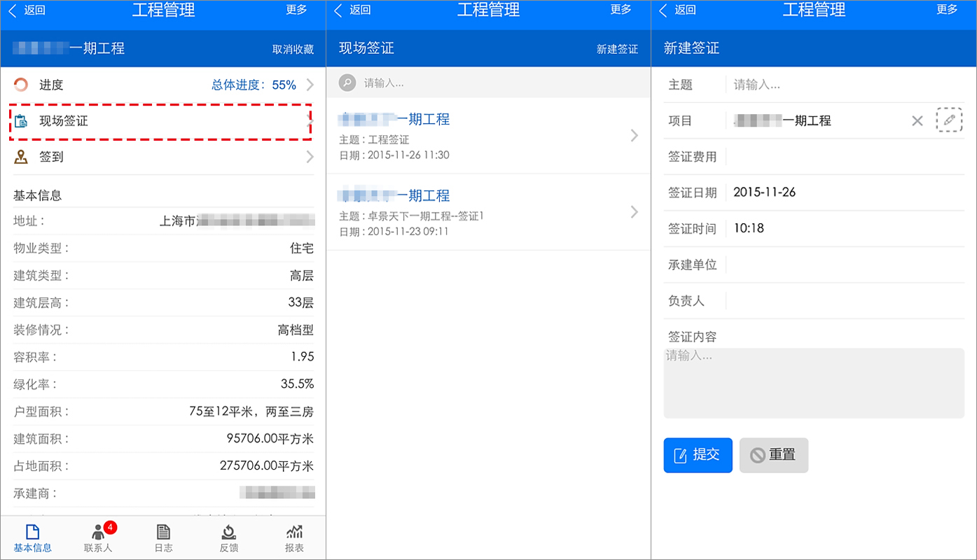Expand the 进度 row chevron

(x=310, y=85)
